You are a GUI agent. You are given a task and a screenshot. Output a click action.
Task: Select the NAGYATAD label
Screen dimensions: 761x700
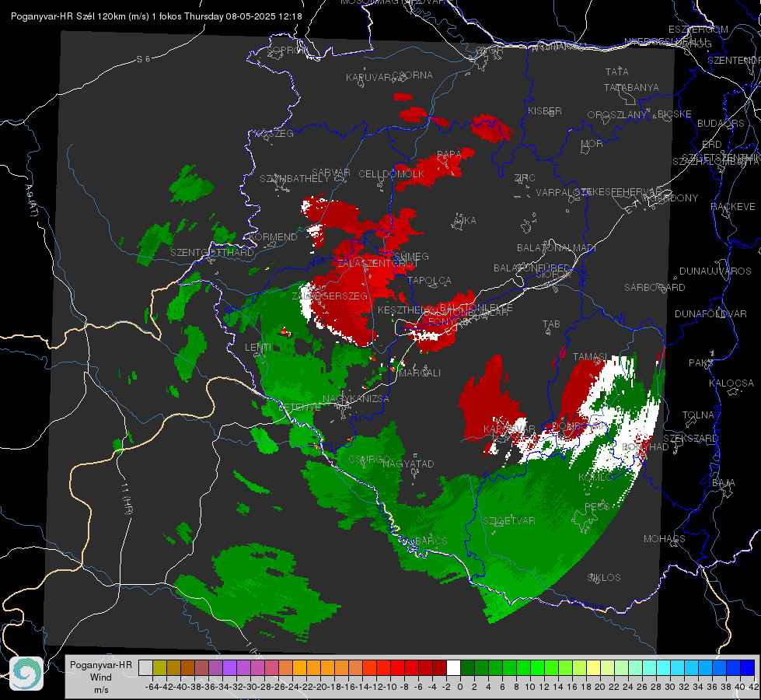(x=408, y=464)
